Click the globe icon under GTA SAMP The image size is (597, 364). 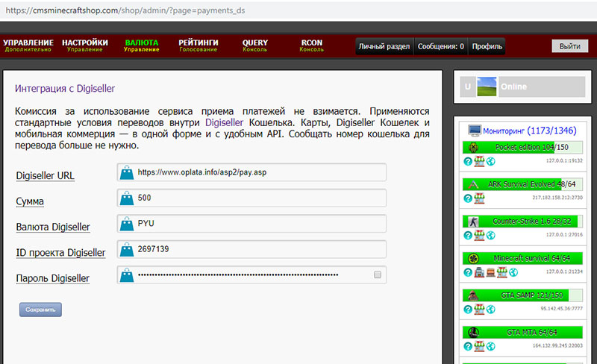point(490,309)
